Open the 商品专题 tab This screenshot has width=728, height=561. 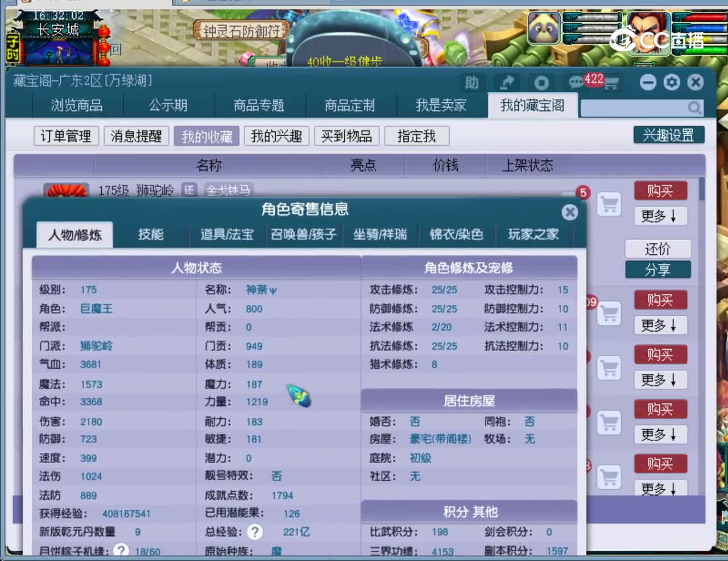tap(259, 106)
